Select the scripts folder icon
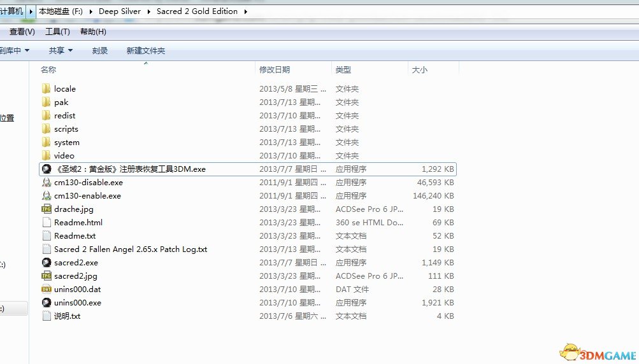 pyautogui.click(x=47, y=129)
